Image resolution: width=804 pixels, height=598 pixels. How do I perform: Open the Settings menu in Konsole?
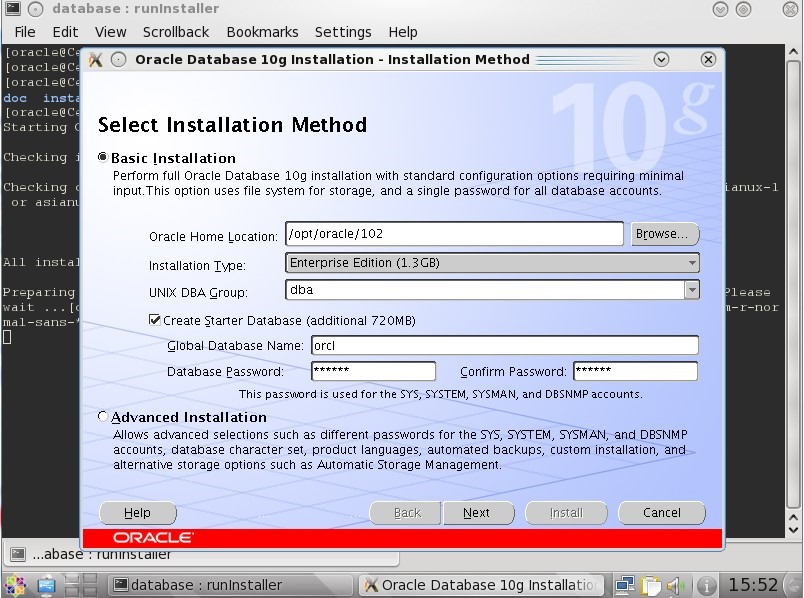(343, 32)
